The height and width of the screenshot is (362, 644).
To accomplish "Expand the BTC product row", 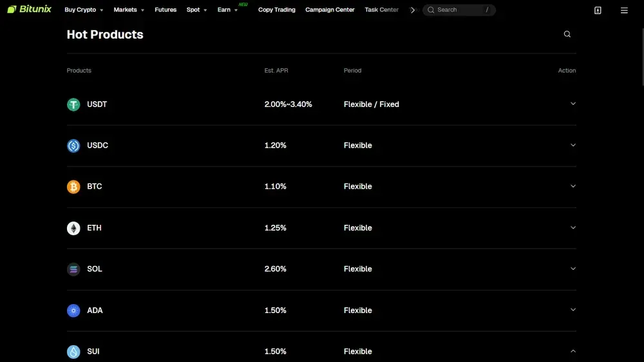I will [573, 186].
